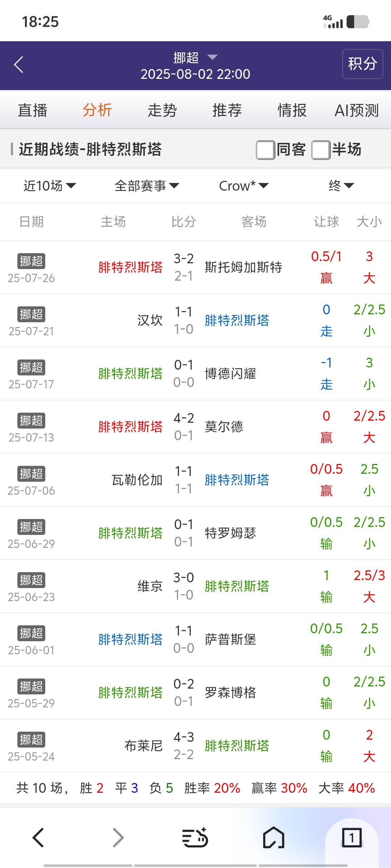
Task: Open the 积分 standings button
Action: pos(362,64)
